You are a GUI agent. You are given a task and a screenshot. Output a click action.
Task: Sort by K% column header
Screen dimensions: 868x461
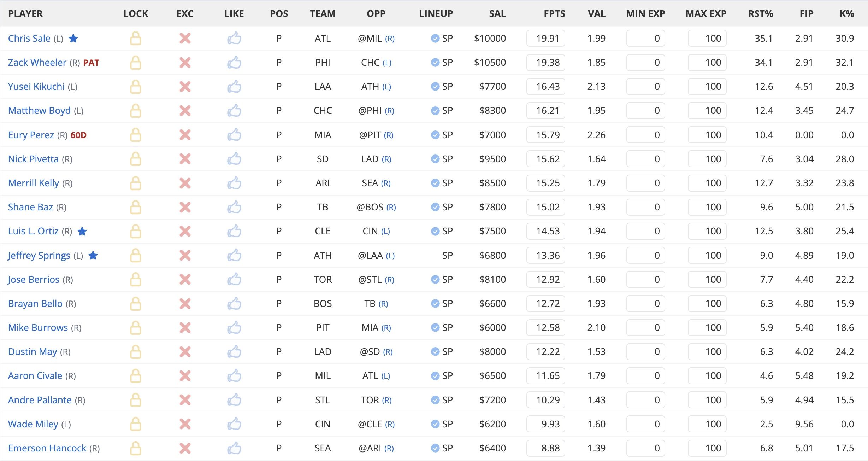click(847, 14)
